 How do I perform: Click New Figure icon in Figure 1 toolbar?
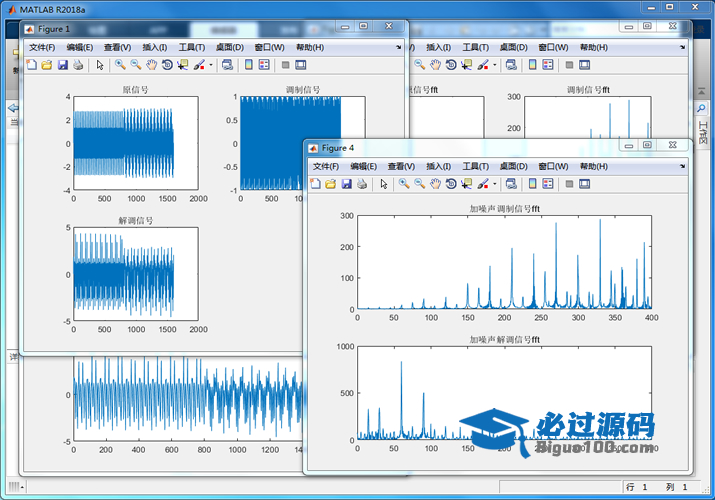click(31, 65)
